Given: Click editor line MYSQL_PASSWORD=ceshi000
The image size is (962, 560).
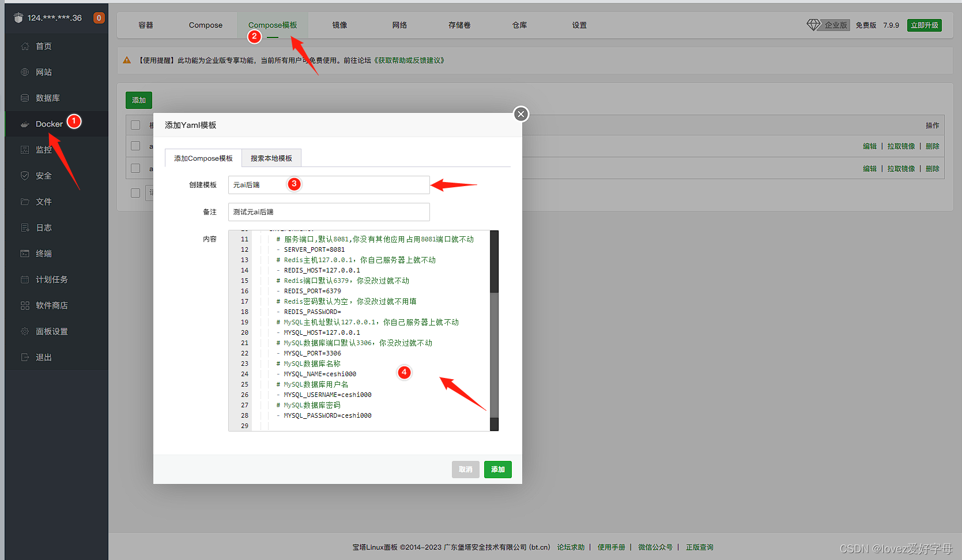Looking at the screenshot, I should pyautogui.click(x=327, y=415).
